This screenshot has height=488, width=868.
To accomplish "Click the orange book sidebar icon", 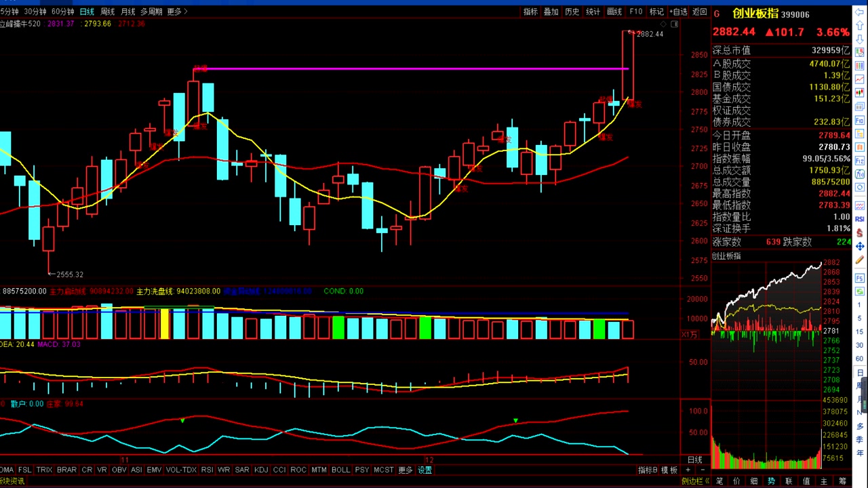I will [860, 147].
